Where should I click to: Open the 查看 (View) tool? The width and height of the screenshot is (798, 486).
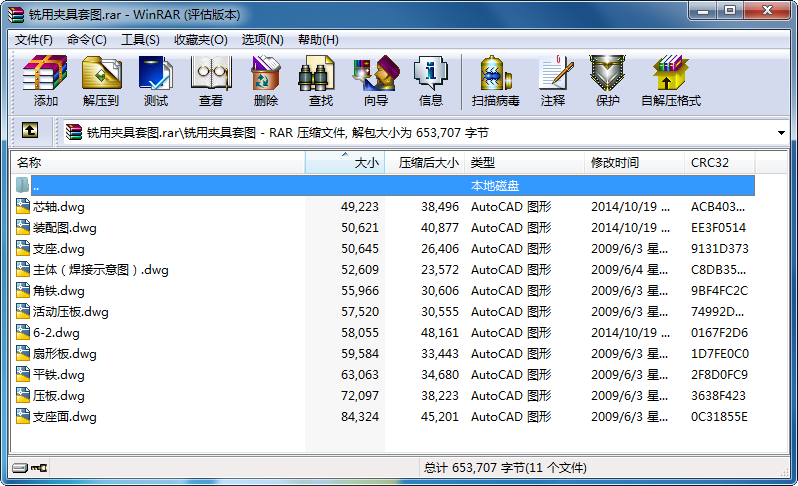tap(210, 80)
